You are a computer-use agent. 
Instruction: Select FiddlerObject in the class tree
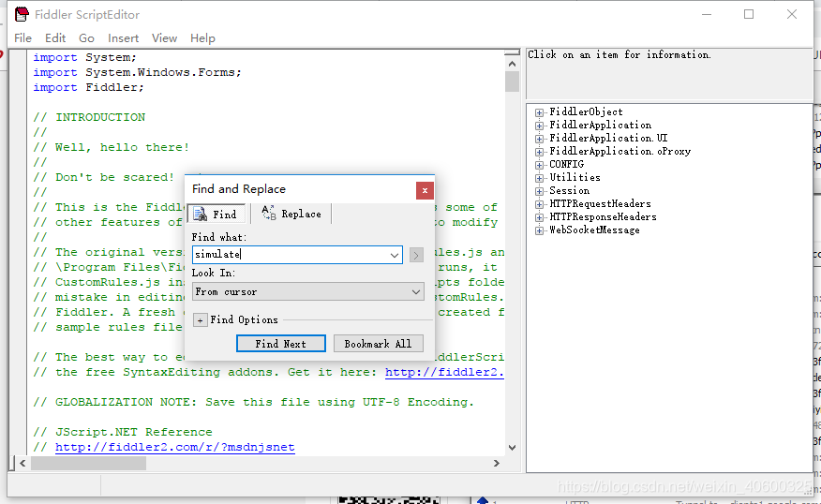coord(586,112)
